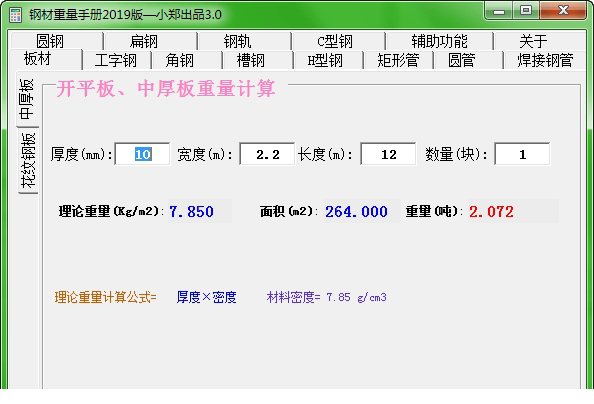
Task: Select the 焊接钢管 tab
Action: pyautogui.click(x=545, y=60)
